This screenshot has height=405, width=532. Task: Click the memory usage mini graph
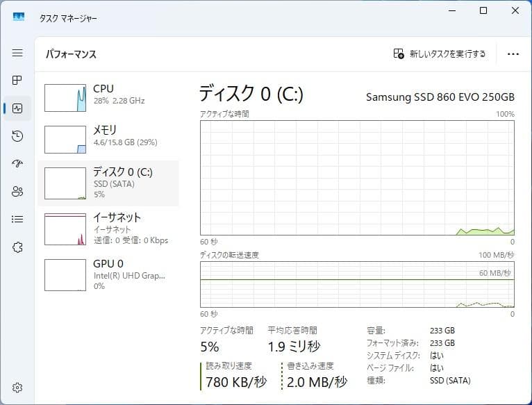(x=65, y=140)
